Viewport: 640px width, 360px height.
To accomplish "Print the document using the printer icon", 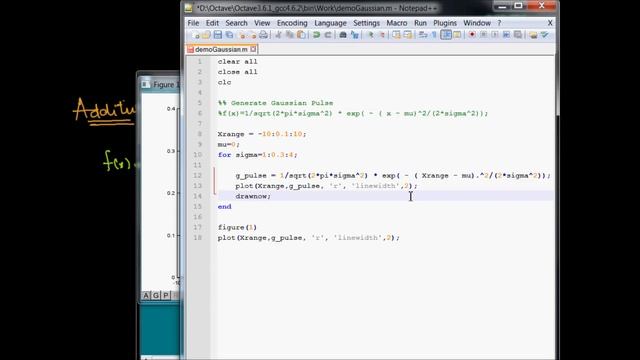I will tap(263, 35).
